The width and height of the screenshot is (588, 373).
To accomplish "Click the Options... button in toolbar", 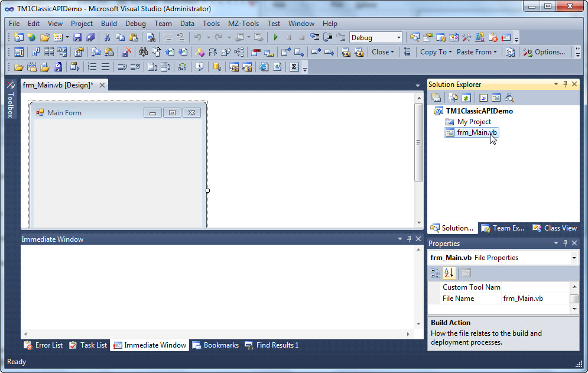I will tap(544, 52).
